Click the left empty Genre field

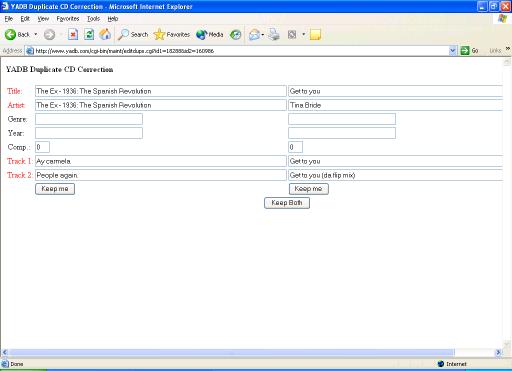point(89,119)
